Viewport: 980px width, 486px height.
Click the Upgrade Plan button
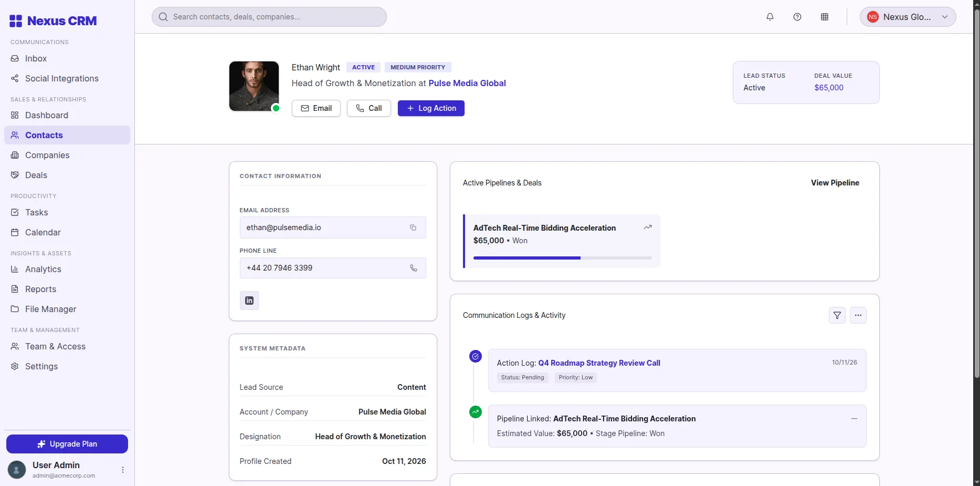[x=67, y=444]
